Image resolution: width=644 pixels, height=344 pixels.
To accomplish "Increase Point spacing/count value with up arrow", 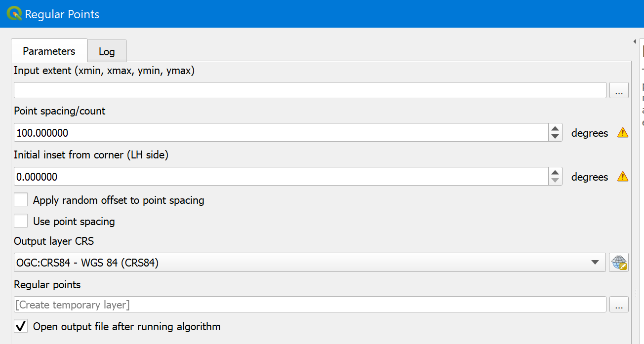I will 555,128.
